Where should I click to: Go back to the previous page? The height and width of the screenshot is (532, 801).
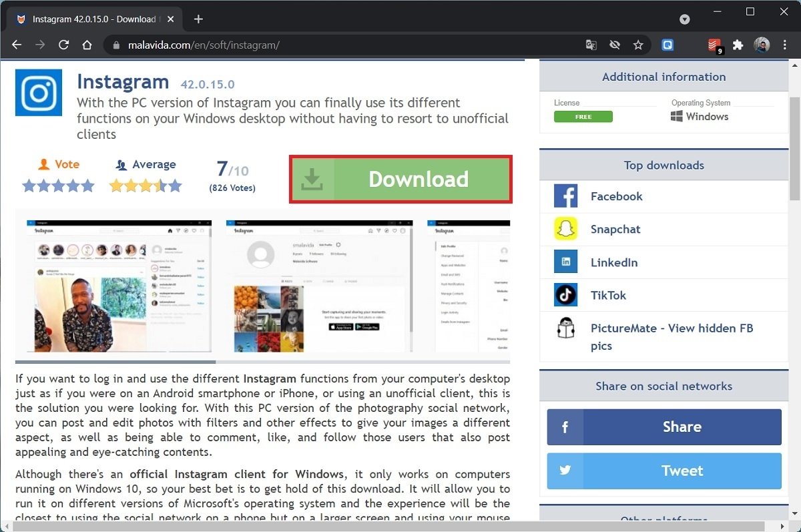coord(17,45)
